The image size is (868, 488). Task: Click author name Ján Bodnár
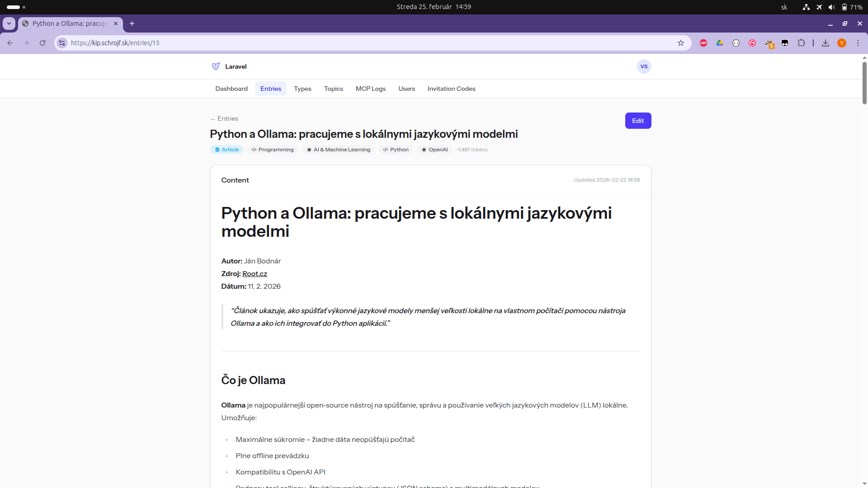point(262,261)
